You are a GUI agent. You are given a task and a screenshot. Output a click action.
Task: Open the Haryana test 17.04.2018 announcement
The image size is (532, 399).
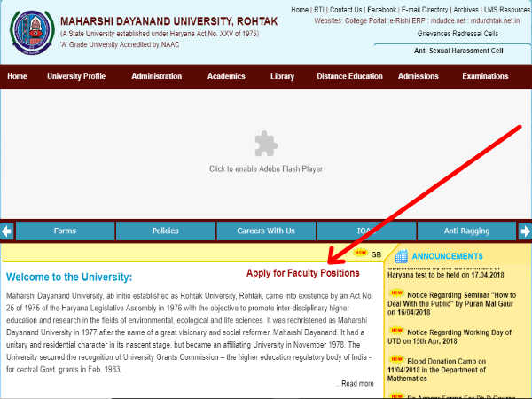(445, 273)
